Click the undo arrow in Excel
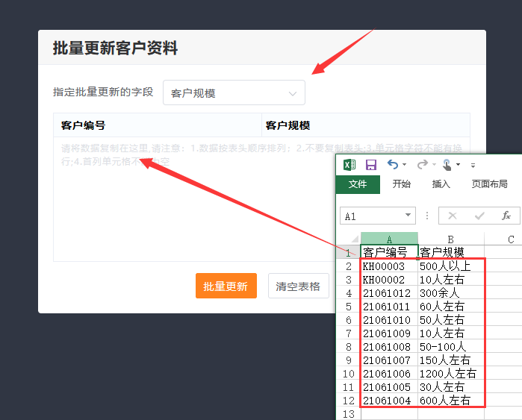 click(393, 164)
